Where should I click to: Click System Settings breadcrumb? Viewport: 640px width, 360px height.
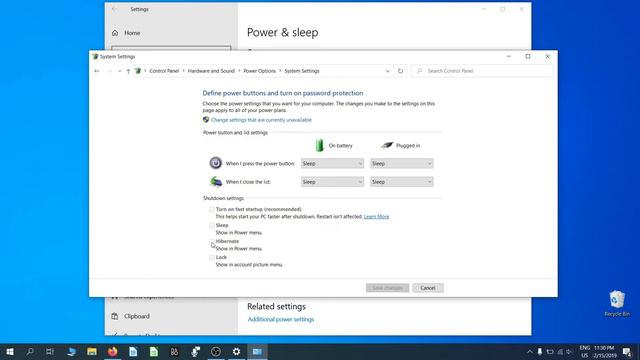tap(302, 71)
